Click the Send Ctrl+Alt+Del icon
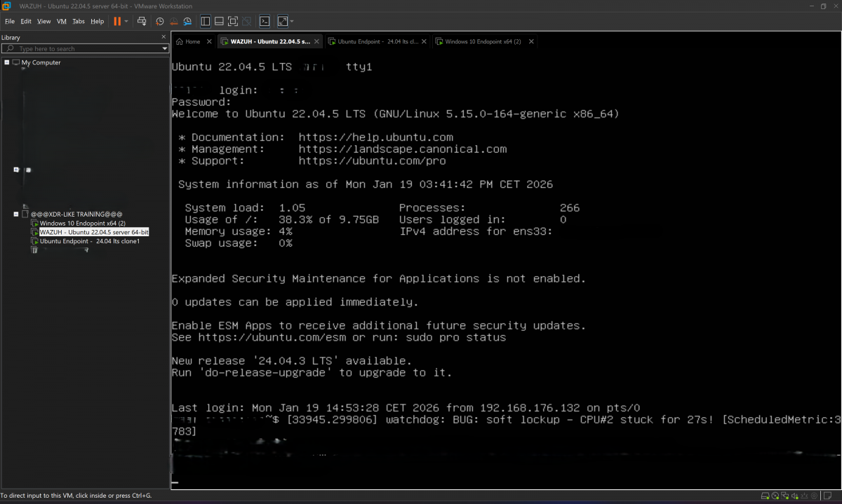 click(142, 21)
